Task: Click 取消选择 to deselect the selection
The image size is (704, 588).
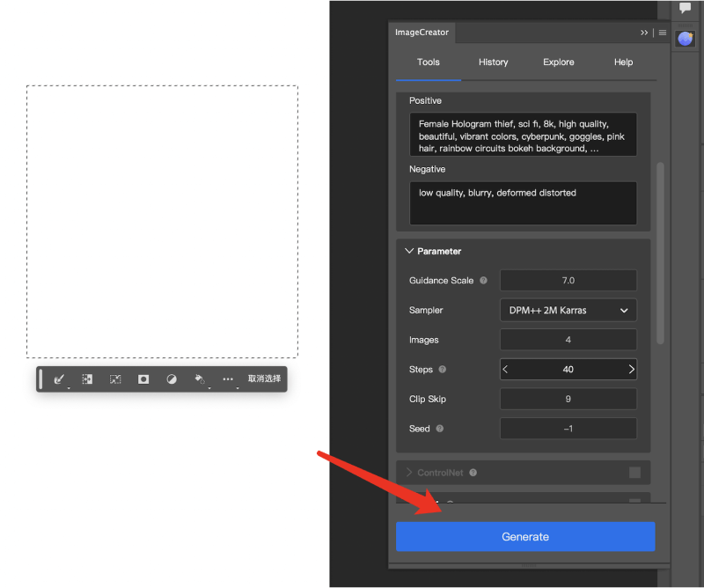Action: tap(262, 379)
